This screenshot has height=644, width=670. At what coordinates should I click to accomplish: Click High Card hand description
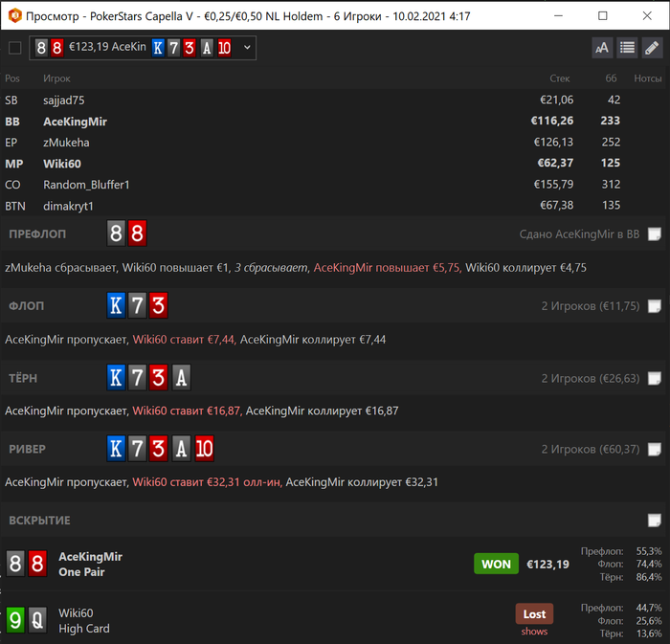[84, 629]
